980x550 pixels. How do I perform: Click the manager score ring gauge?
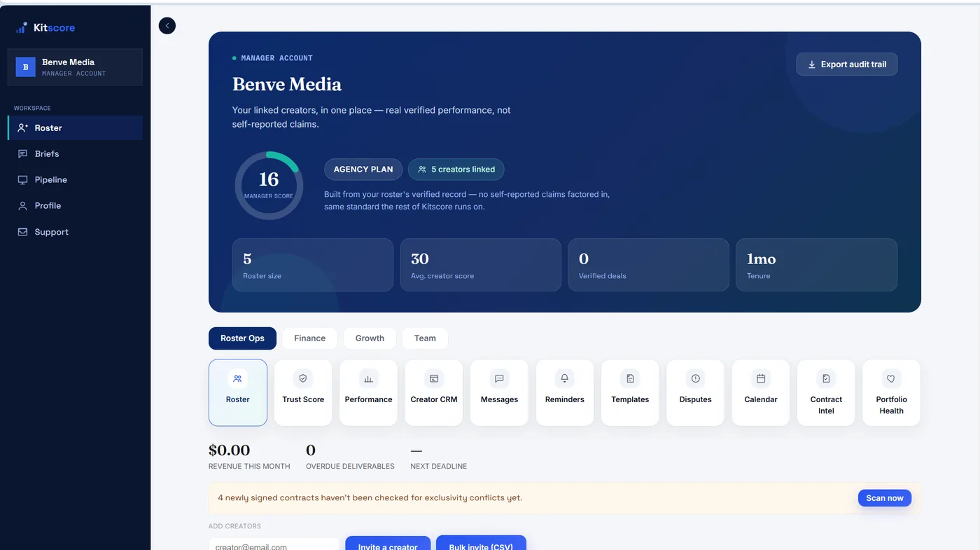[269, 186]
